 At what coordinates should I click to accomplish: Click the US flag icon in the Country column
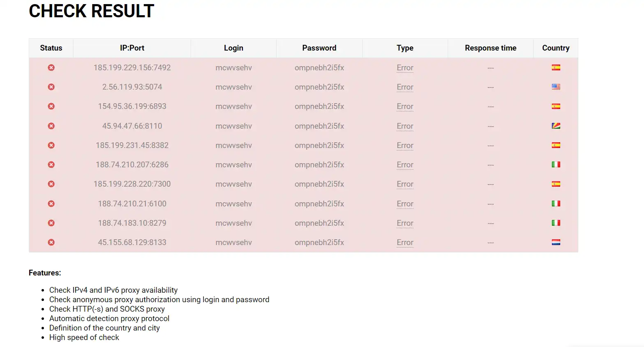(556, 87)
